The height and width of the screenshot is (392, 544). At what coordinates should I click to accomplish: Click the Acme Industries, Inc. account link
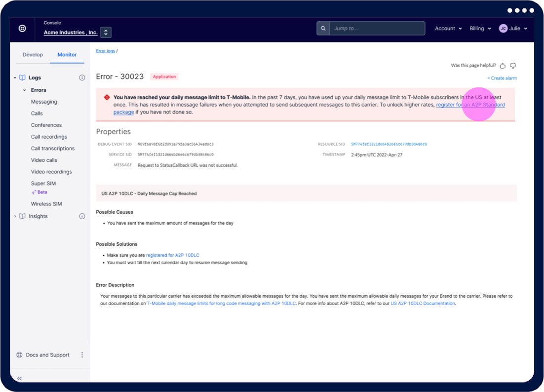(71, 32)
